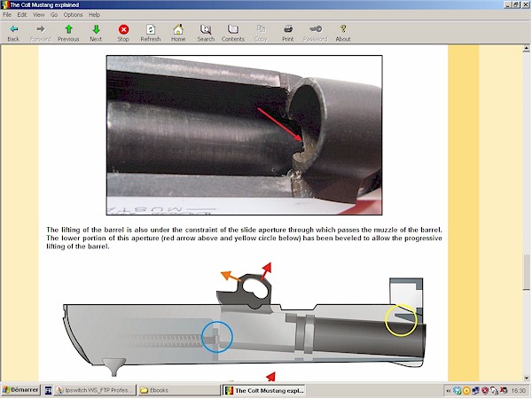Open the Edit menu
532x399 pixels.
22,14
